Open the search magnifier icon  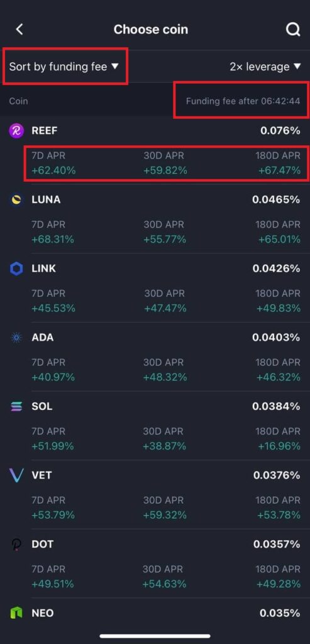pyautogui.click(x=293, y=30)
